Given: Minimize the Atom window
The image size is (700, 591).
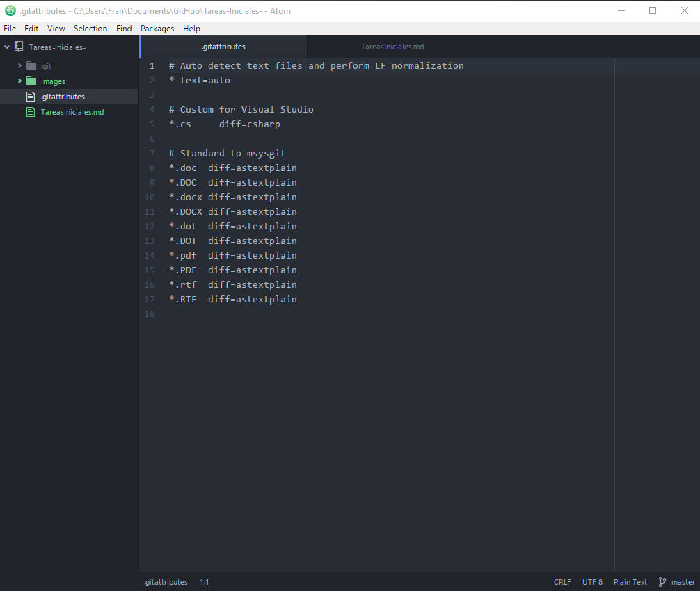Looking at the screenshot, I should point(621,10).
